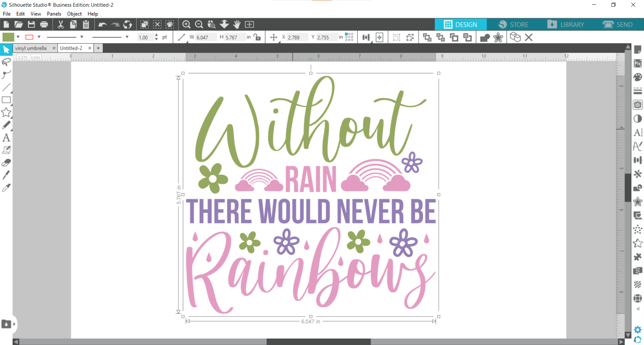This screenshot has height=345, width=644.
Task: Select the Eraser tool
Action: point(6,163)
